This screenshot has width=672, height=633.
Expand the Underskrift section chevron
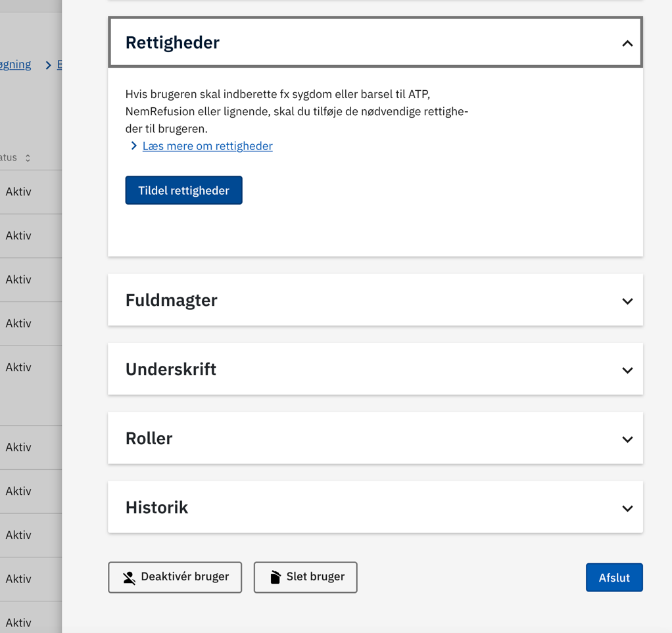627,370
